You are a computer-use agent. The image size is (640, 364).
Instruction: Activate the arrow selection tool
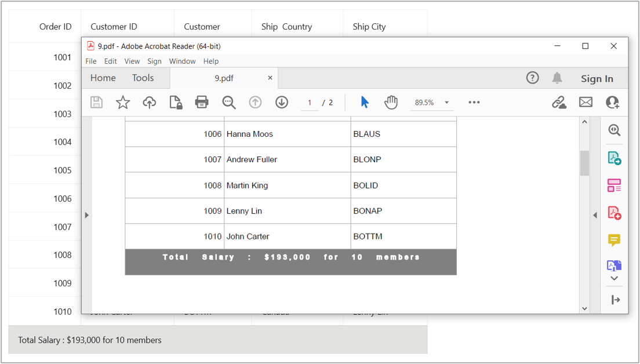pyautogui.click(x=365, y=103)
